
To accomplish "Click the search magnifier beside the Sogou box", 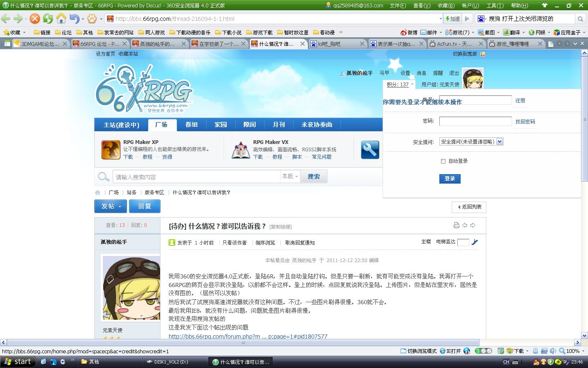I will [x=580, y=19].
